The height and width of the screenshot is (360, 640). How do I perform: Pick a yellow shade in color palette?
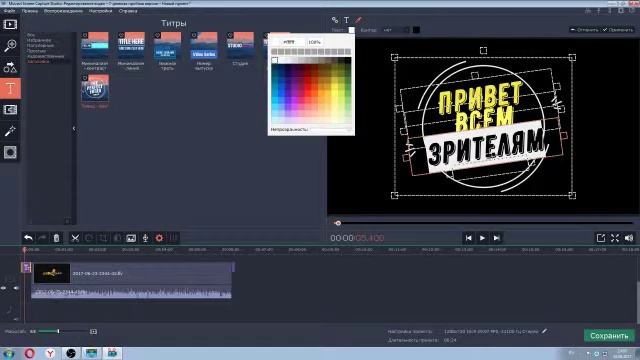pos(336,88)
